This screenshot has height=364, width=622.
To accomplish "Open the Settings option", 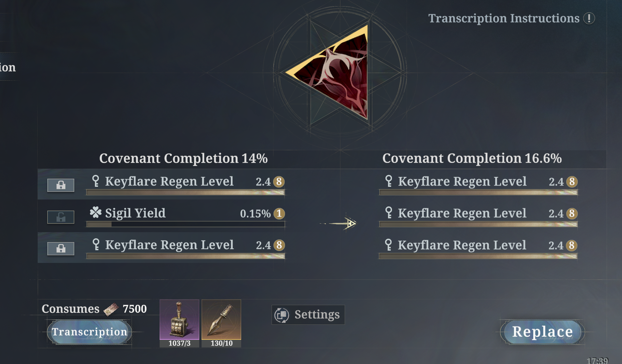I will coord(308,315).
